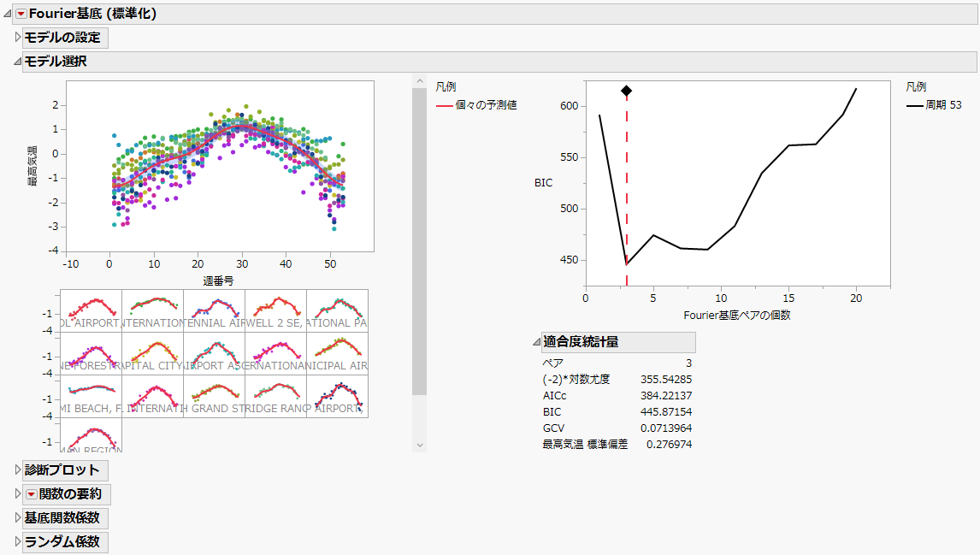Click the 最高気温 y-axis label
980x555 pixels.
tap(32, 166)
